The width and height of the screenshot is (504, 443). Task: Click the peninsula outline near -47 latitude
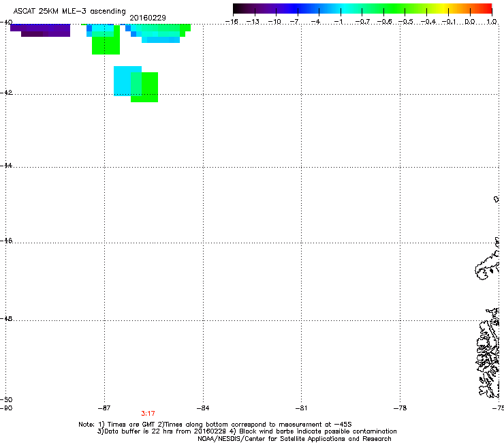click(487, 265)
